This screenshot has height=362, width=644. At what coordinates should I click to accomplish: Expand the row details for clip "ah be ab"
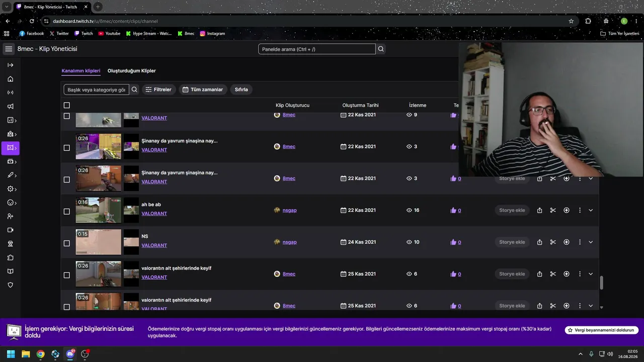(x=591, y=210)
